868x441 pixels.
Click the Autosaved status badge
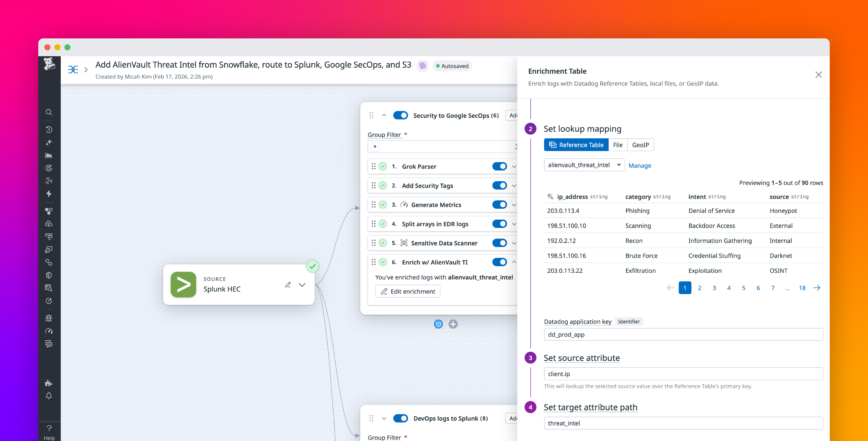452,66
